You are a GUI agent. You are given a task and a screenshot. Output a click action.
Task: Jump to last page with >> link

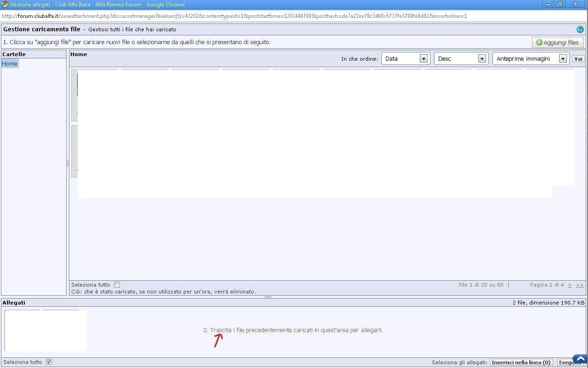tap(580, 285)
